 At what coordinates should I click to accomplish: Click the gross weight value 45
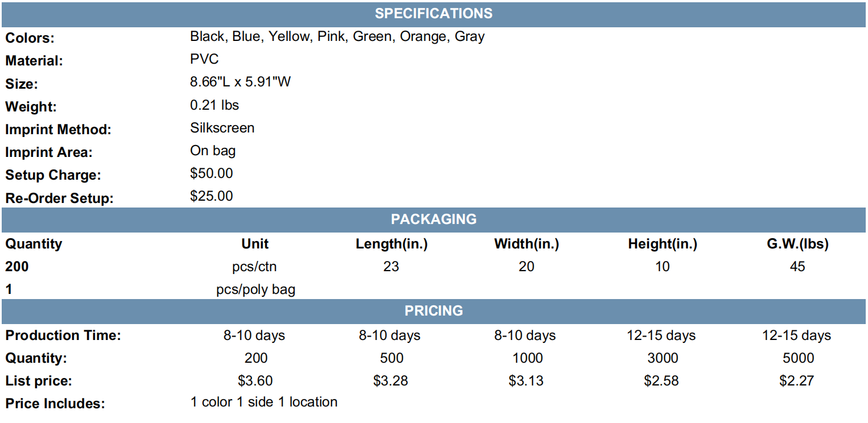797,267
